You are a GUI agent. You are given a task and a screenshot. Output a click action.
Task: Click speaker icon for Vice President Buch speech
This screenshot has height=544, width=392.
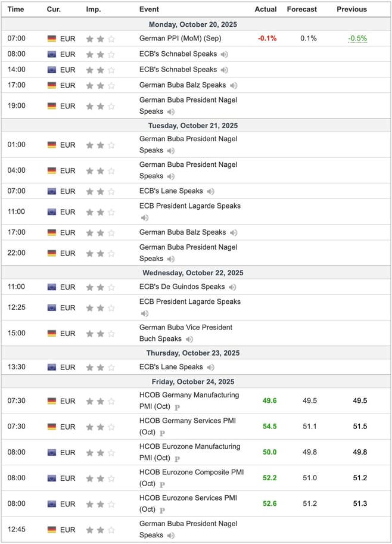click(x=189, y=339)
